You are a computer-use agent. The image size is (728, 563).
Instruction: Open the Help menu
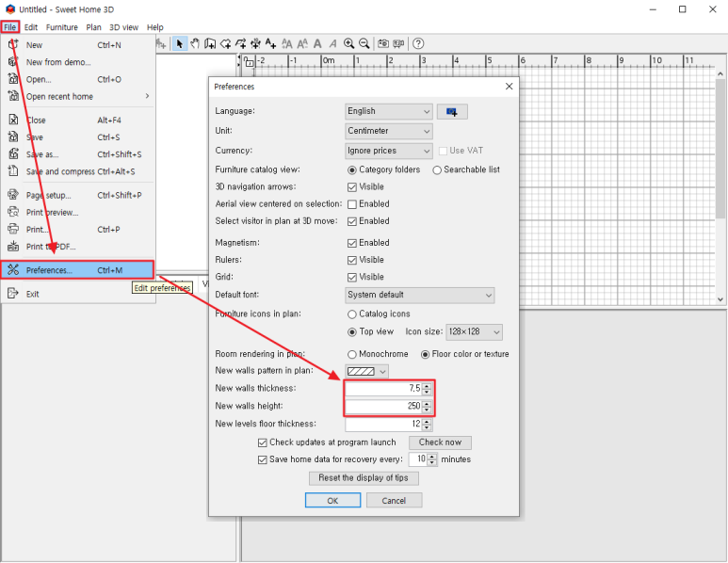pos(155,27)
